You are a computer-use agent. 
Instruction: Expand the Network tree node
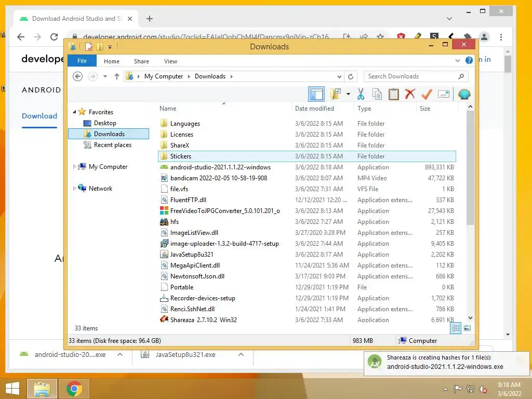click(x=74, y=188)
